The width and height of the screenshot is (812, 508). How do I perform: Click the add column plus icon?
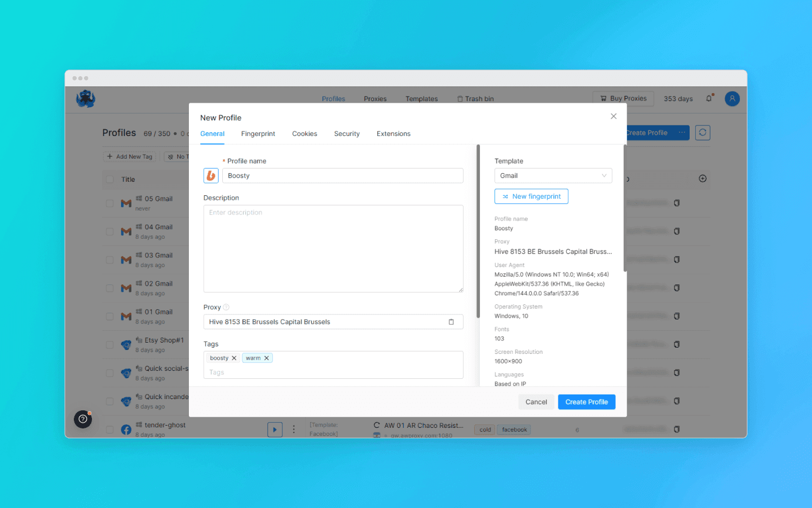click(x=703, y=178)
